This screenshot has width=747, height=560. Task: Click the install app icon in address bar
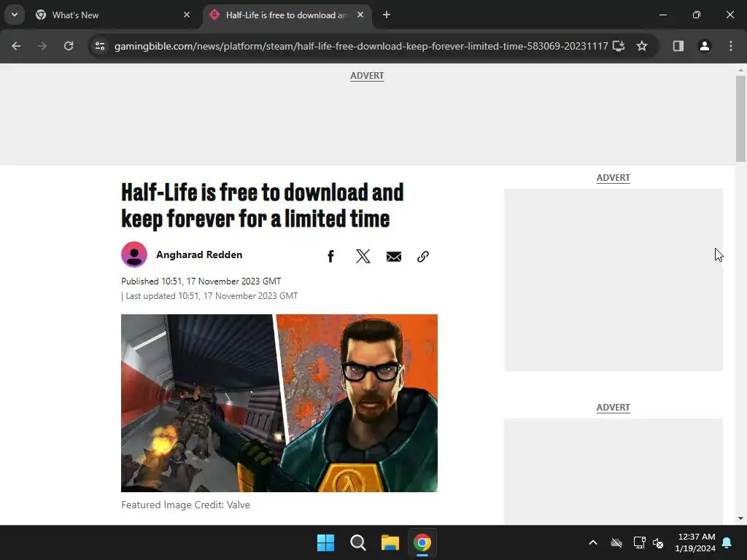[x=619, y=46]
